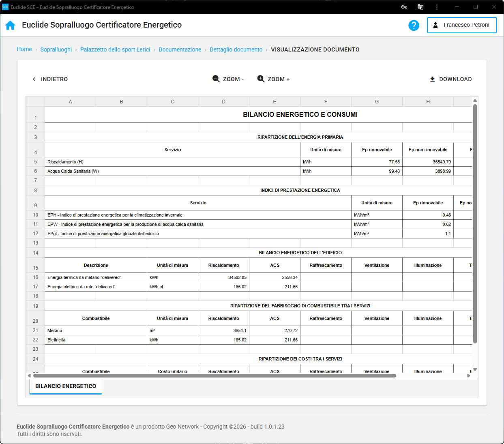
Task: Click the password key icon in title bar
Action: coord(404,7)
